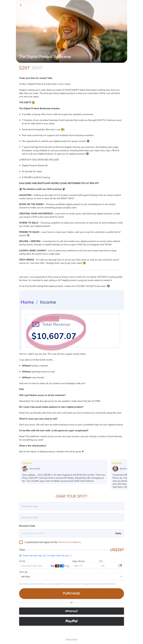Click the CVC card hint icon

point(120,566)
